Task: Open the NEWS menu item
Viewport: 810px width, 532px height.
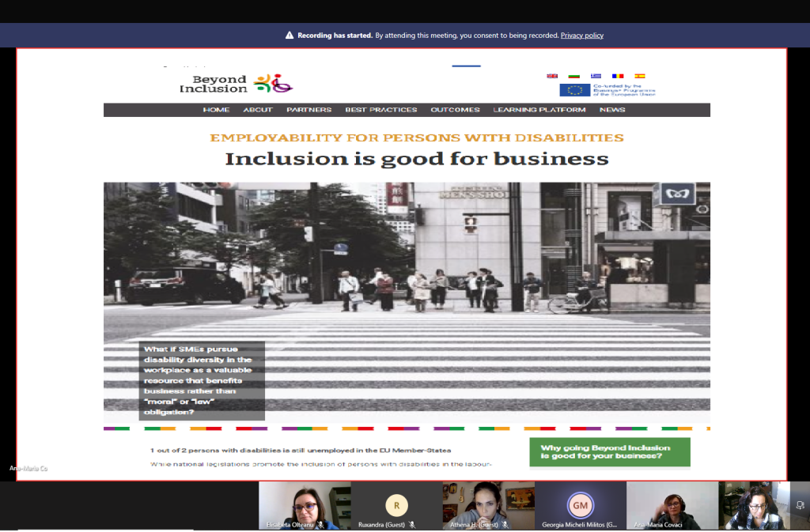Action: (612, 110)
